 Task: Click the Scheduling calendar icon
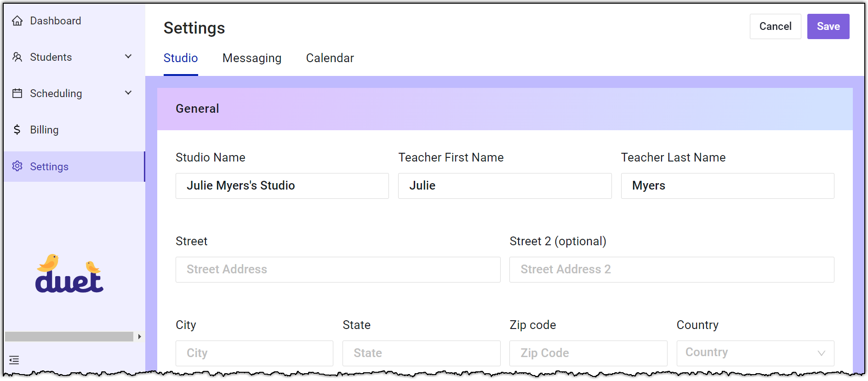(17, 93)
